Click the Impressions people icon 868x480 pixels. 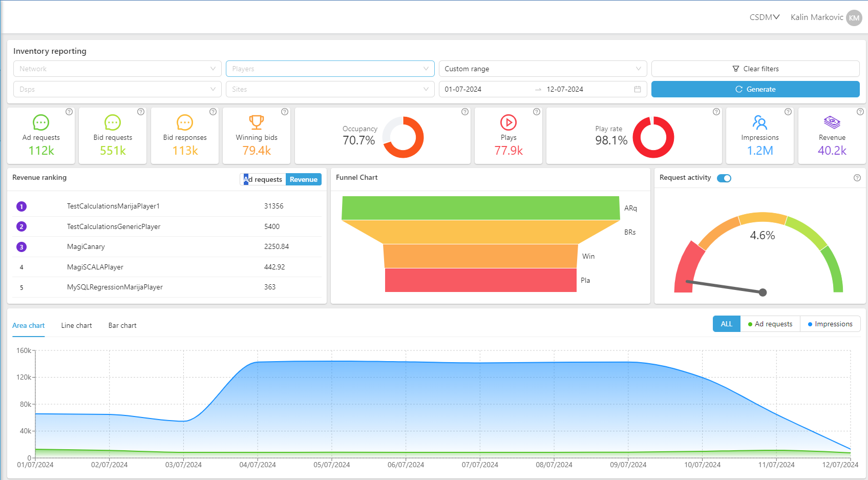[759, 122]
